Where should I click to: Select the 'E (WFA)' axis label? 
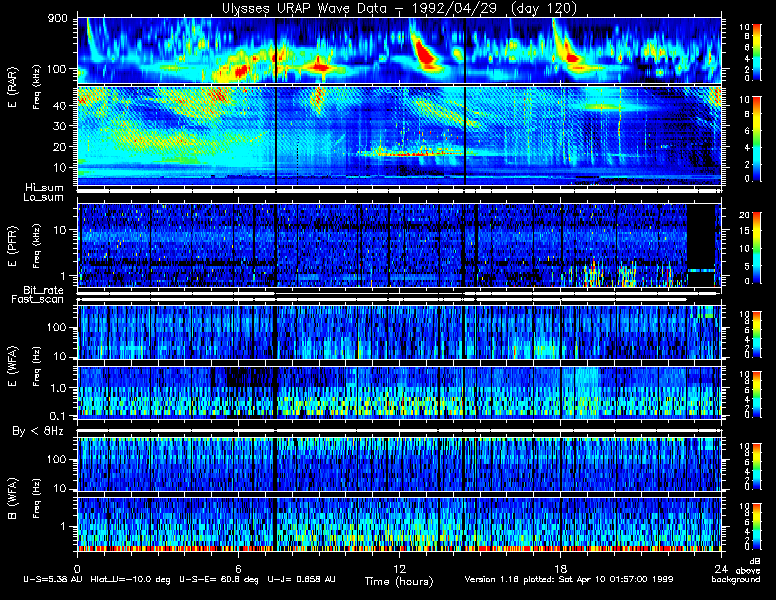pos(12,366)
